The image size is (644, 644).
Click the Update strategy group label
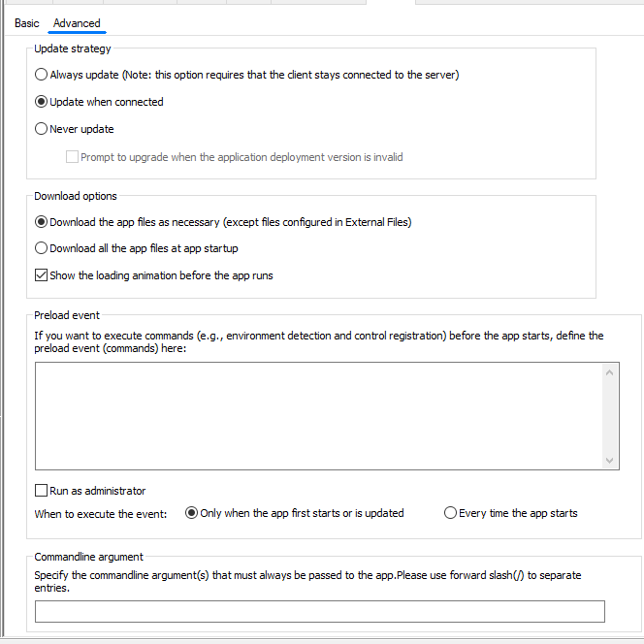(73, 48)
